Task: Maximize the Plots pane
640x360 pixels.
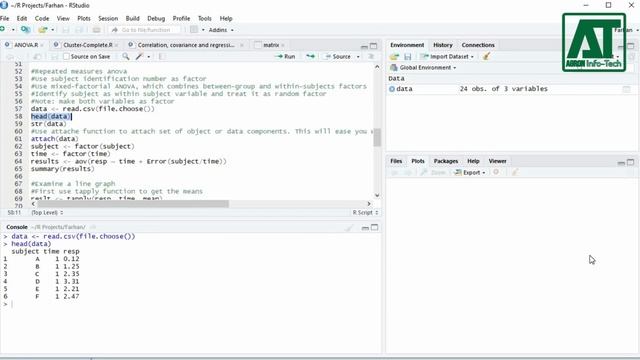Action: [x=631, y=162]
